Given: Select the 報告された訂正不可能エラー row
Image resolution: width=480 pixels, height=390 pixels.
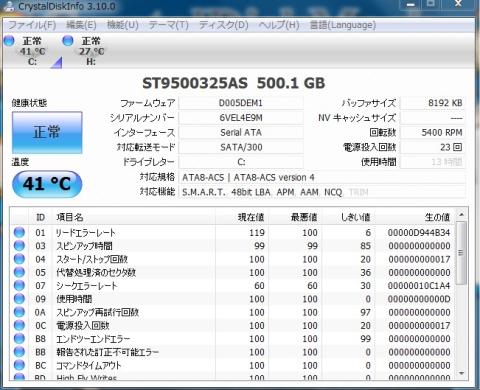Looking at the screenshot, I should point(233,352).
